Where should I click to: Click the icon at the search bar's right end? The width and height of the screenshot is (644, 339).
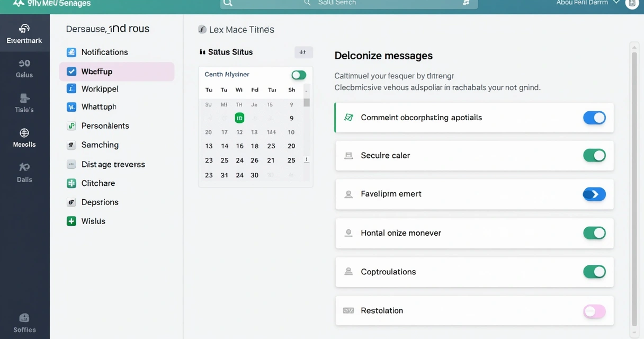point(466,3)
